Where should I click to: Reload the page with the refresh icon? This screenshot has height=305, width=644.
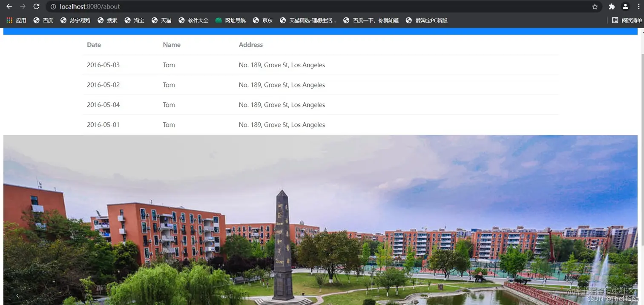[x=36, y=6]
